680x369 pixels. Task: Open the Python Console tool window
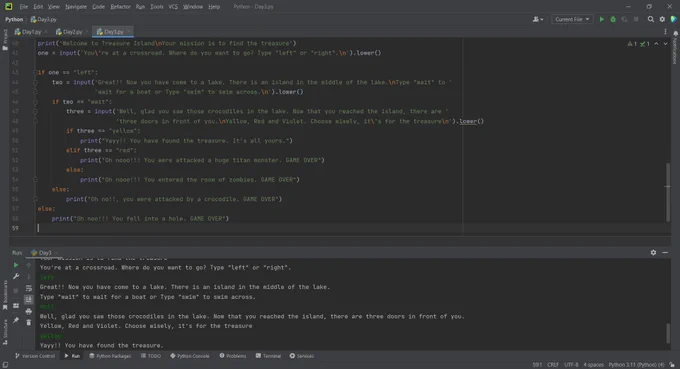[190, 356]
